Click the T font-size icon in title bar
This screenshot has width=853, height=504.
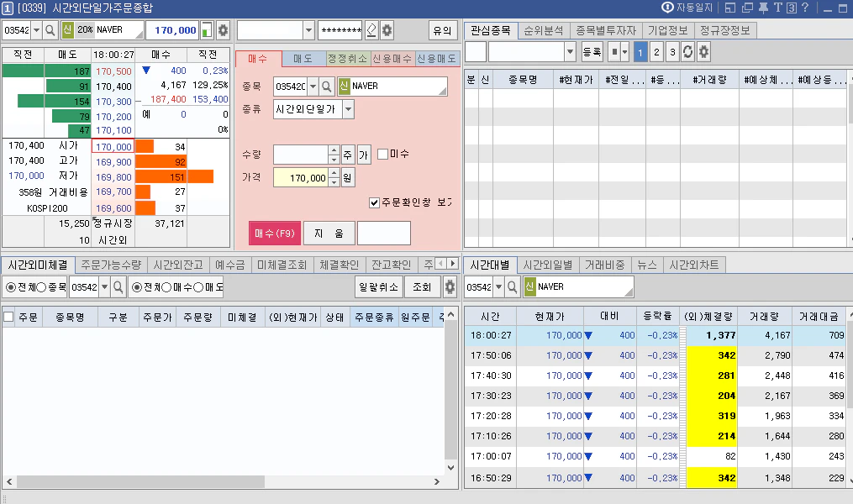point(777,8)
